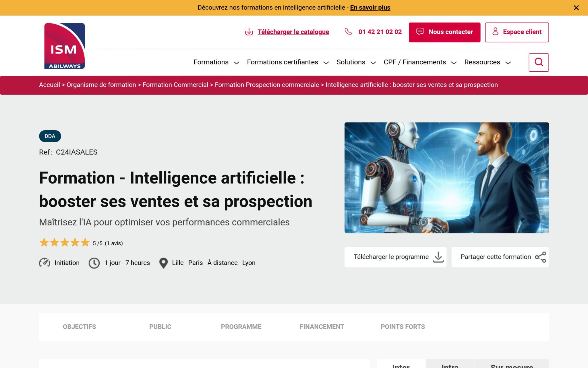The height and width of the screenshot is (368, 588).
Task: Click Télécharger le programme button
Action: [395, 257]
